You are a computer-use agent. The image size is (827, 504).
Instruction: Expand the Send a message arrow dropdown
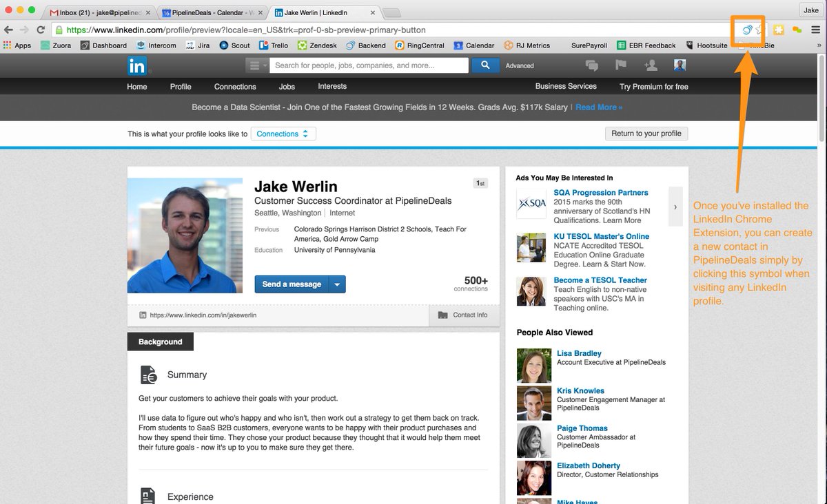(x=337, y=284)
